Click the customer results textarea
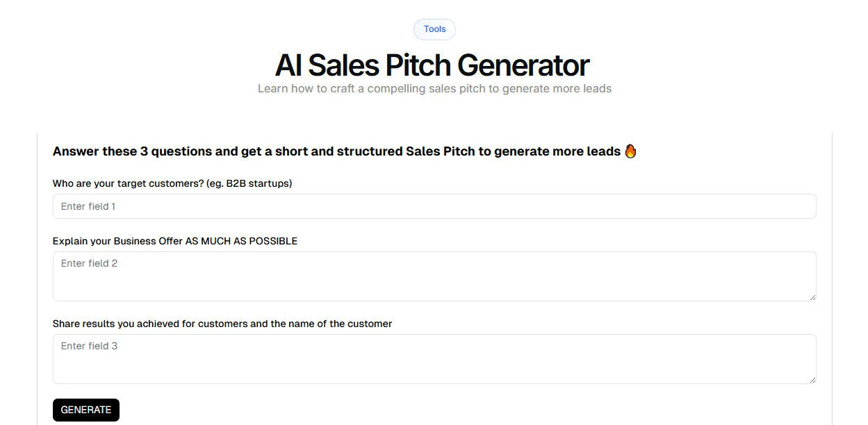This screenshot has width=868, height=425. click(434, 358)
